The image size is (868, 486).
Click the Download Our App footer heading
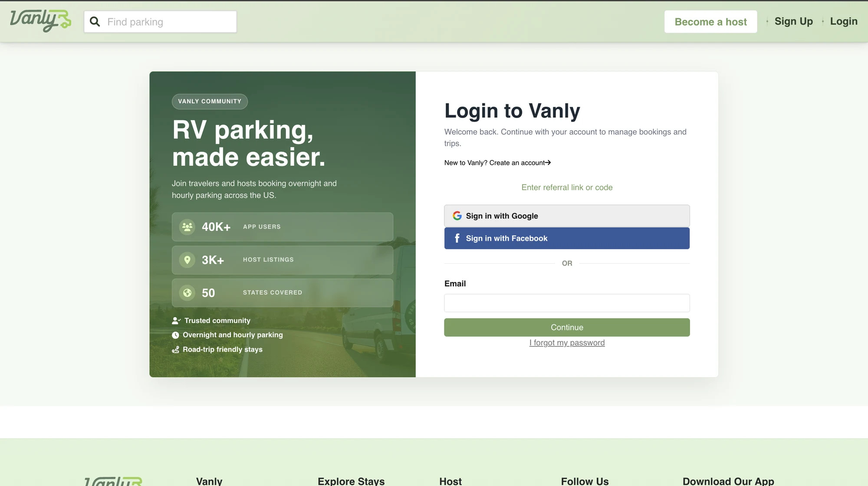point(728,481)
